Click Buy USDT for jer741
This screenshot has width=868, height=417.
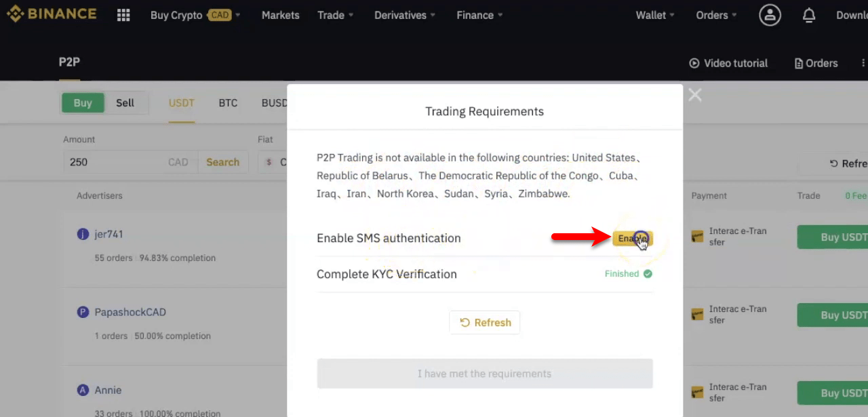pos(833,237)
